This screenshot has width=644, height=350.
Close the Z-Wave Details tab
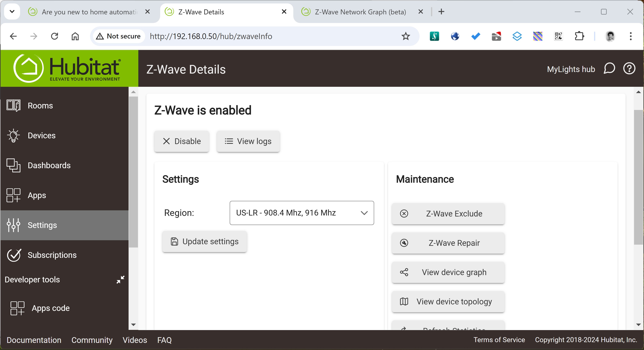pyautogui.click(x=284, y=11)
